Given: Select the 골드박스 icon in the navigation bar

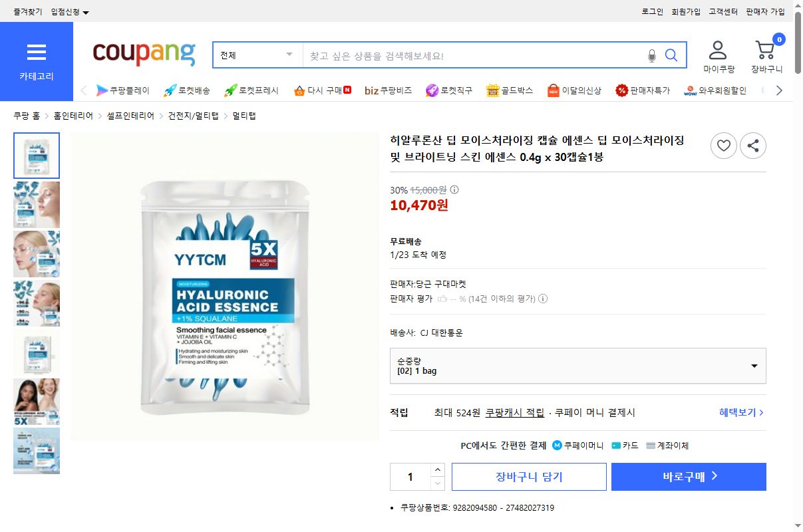Looking at the screenshot, I should [x=492, y=90].
